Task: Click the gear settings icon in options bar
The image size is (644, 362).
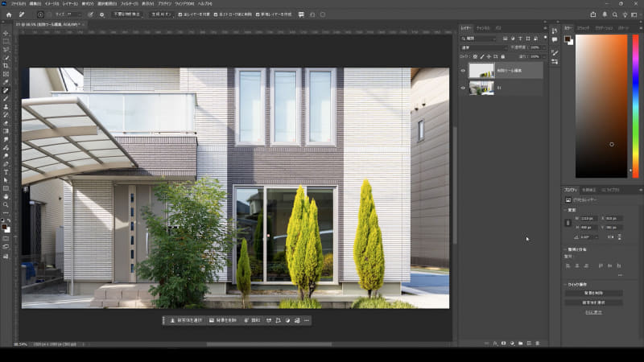Action: click(x=102, y=14)
